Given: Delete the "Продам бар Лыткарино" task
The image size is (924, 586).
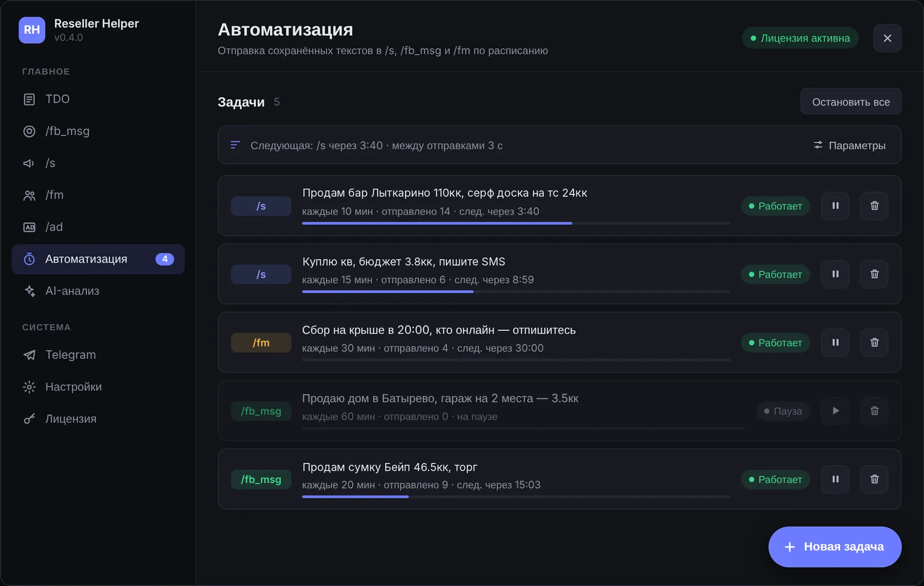Looking at the screenshot, I should pyautogui.click(x=874, y=206).
